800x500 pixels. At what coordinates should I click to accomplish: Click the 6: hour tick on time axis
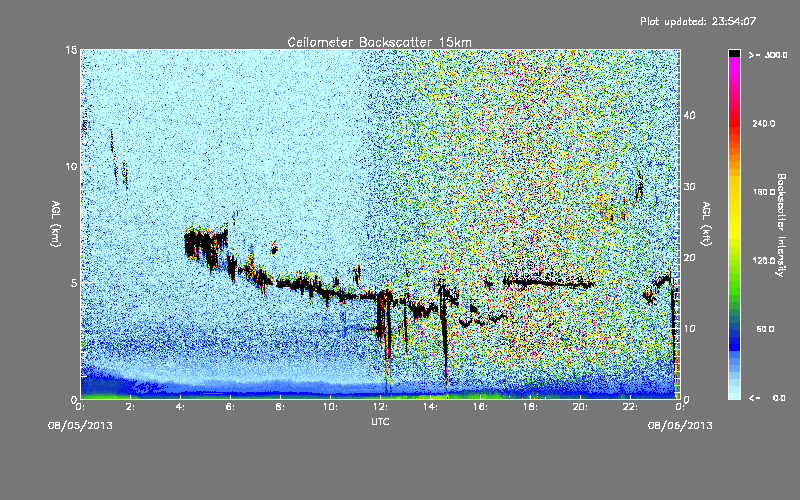pos(231,407)
